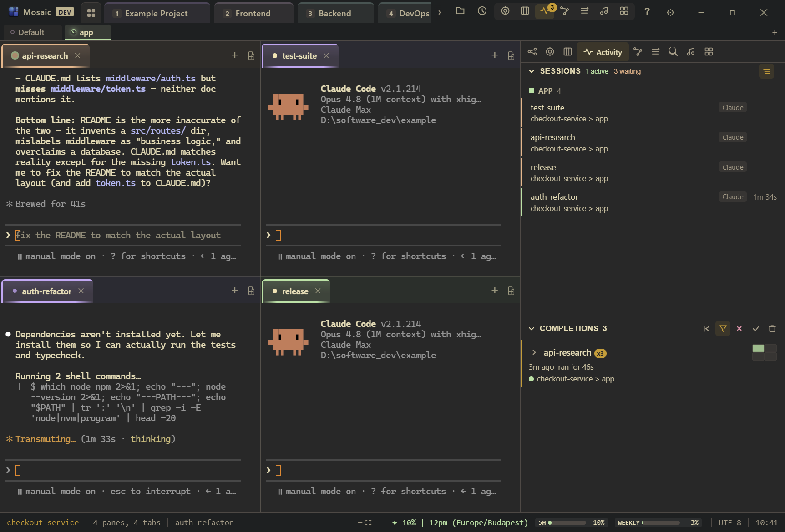Toggle the layout grid button beside Mosaic
The image size is (785, 532).
coord(91,13)
